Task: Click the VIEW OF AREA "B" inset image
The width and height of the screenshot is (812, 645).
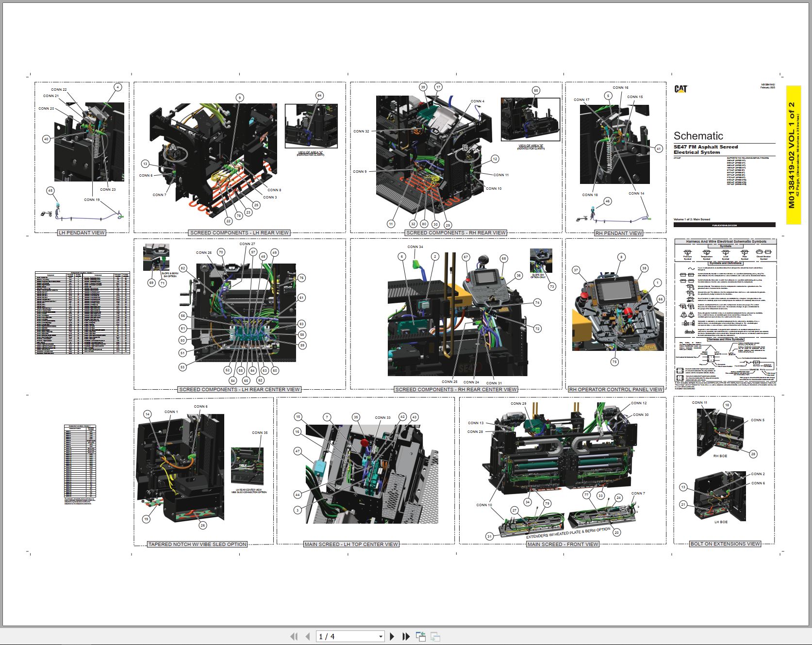Action: [530, 119]
